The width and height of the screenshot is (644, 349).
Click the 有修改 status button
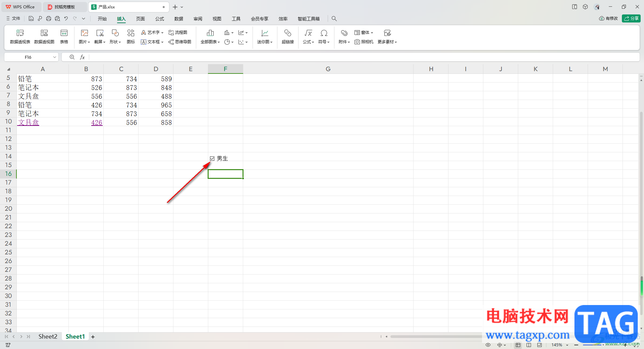tap(608, 18)
